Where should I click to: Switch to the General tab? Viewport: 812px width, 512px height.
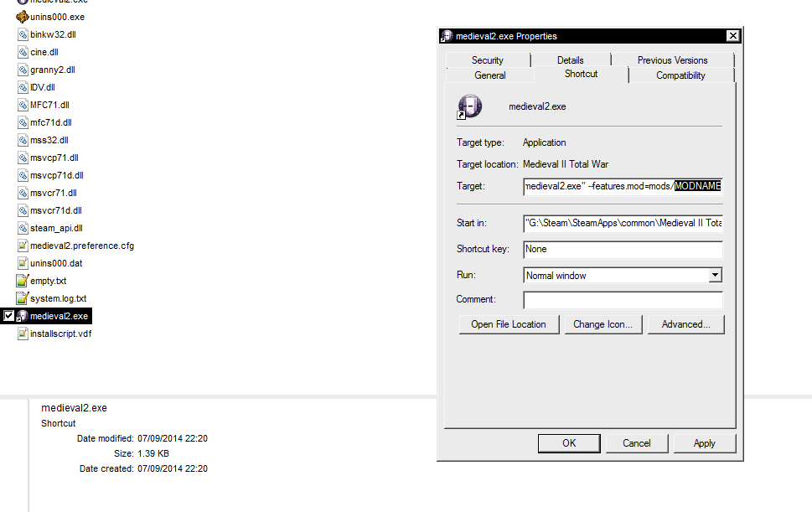coord(490,75)
